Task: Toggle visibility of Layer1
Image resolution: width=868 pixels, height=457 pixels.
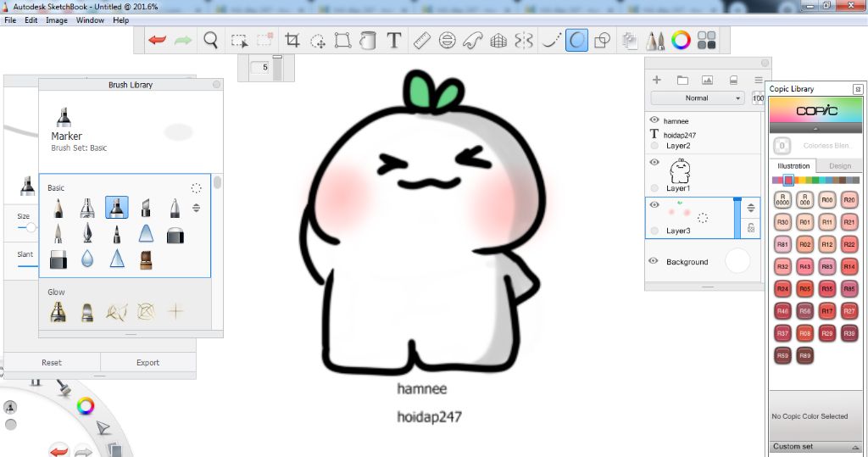Action: coord(654,162)
